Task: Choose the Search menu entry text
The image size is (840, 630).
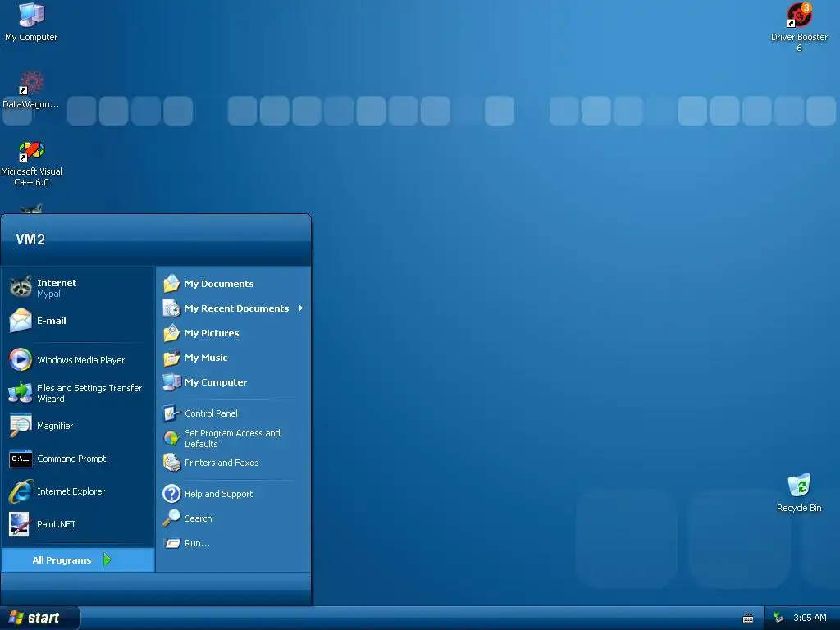Action: click(199, 518)
